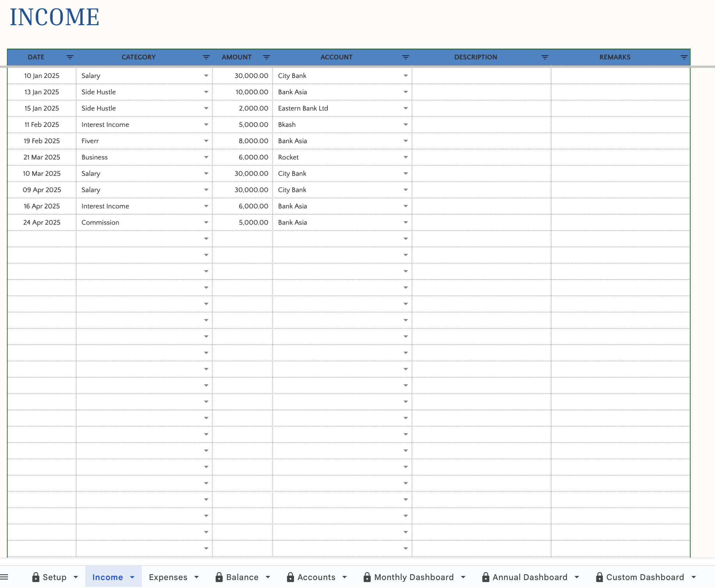Select the 24 Apr 2025 date cell

42,223
